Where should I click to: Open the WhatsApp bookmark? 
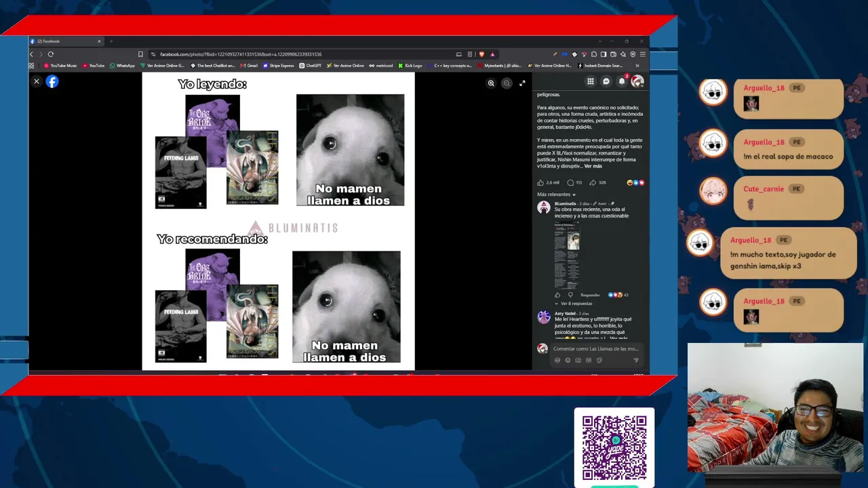[122, 66]
